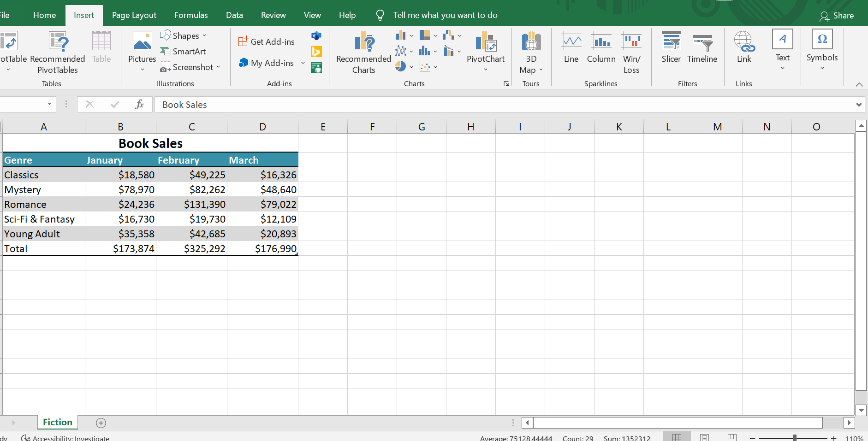Screen dimensions: 868x441
Task: Open the Formulas tab
Action: click(x=191, y=15)
